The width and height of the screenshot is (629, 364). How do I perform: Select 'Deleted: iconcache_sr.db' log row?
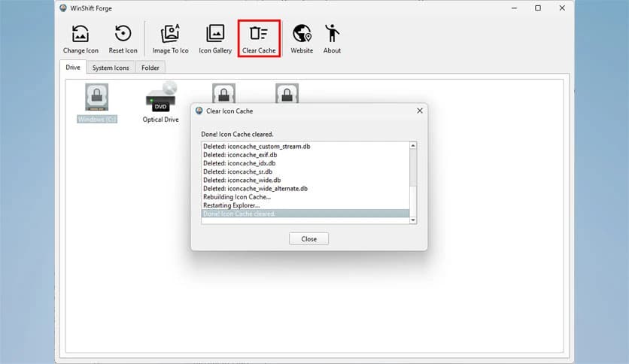click(305, 171)
